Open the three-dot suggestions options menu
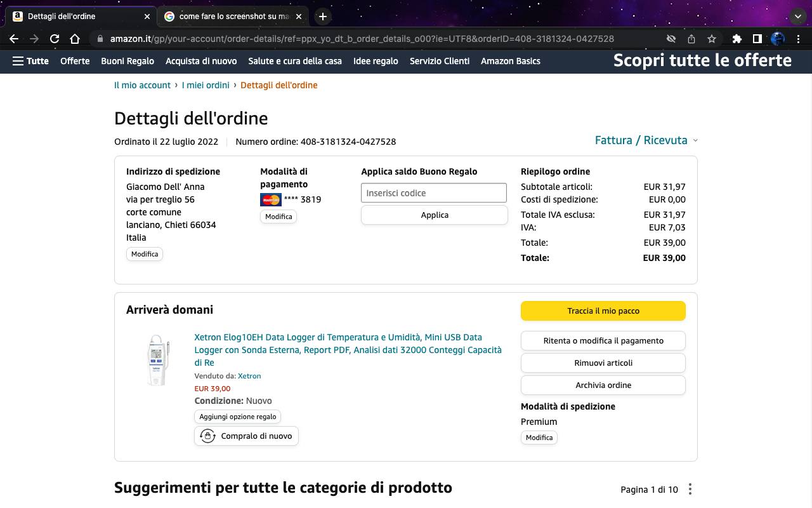The image size is (812, 508). click(690, 489)
